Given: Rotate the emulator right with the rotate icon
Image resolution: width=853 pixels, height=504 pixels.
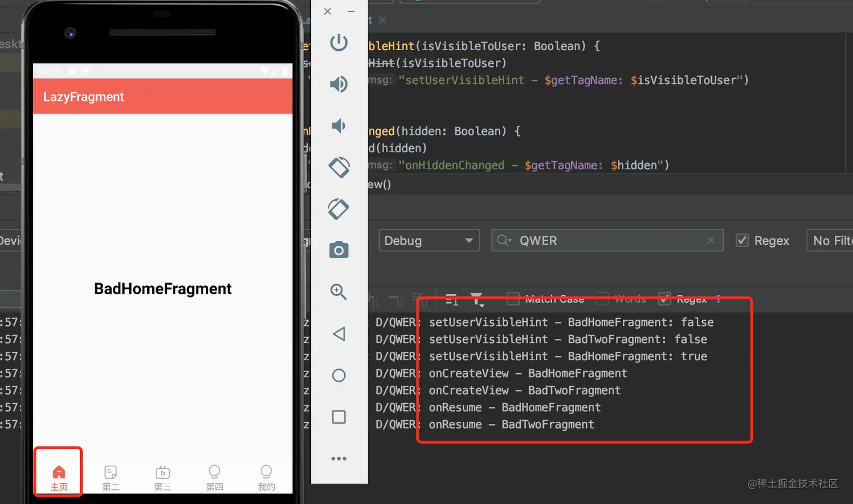Looking at the screenshot, I should coord(339,209).
